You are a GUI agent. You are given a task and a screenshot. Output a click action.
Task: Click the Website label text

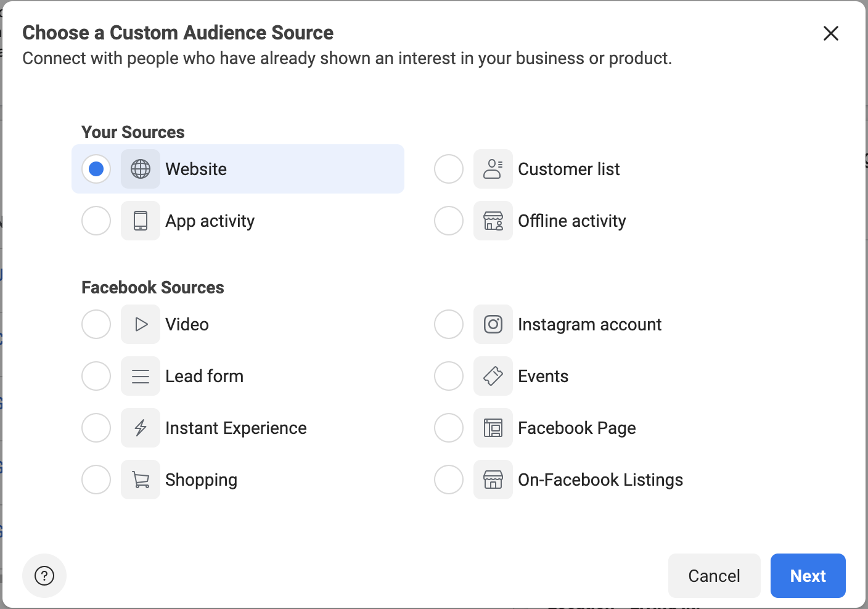click(196, 169)
